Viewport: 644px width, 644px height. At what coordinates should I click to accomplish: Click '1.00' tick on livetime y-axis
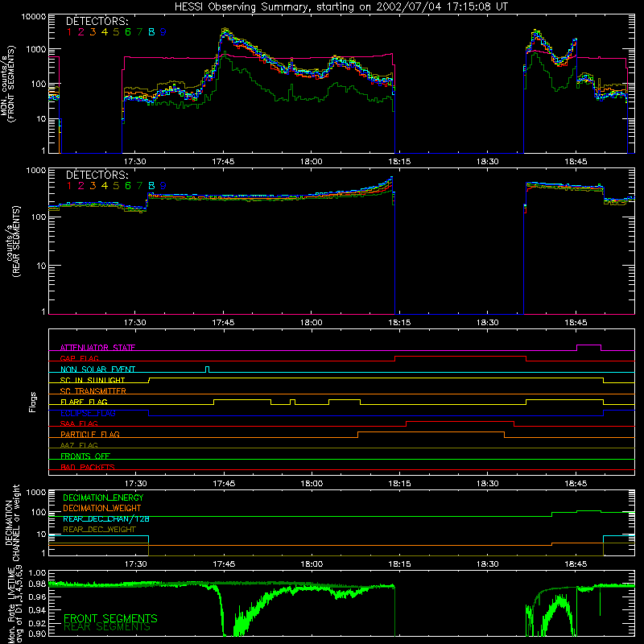click(x=37, y=573)
